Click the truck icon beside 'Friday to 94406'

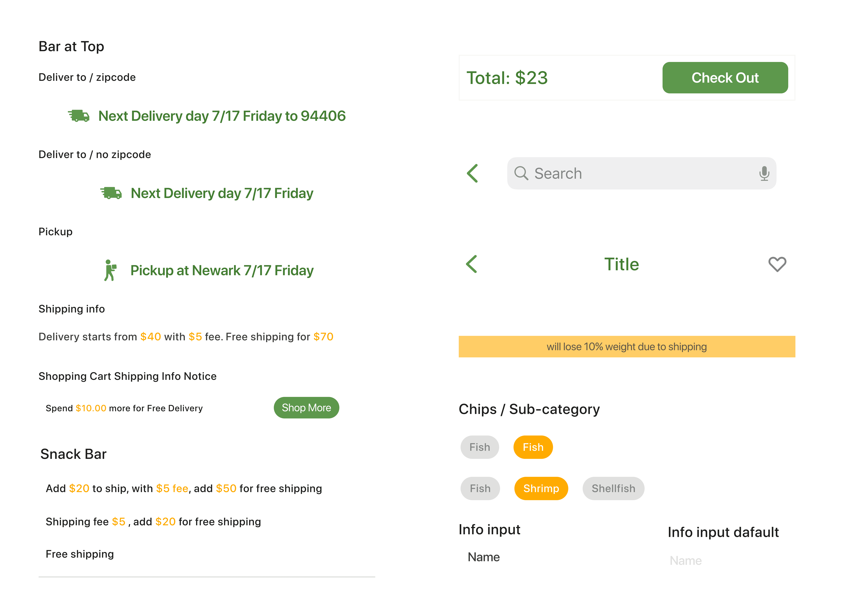point(79,116)
